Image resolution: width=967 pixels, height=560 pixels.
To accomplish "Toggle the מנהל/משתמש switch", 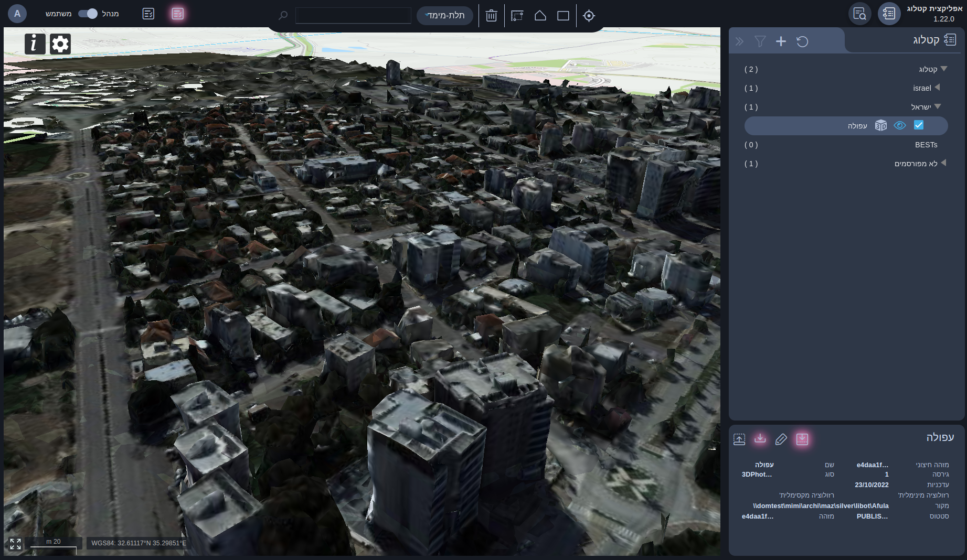I will click(x=87, y=14).
